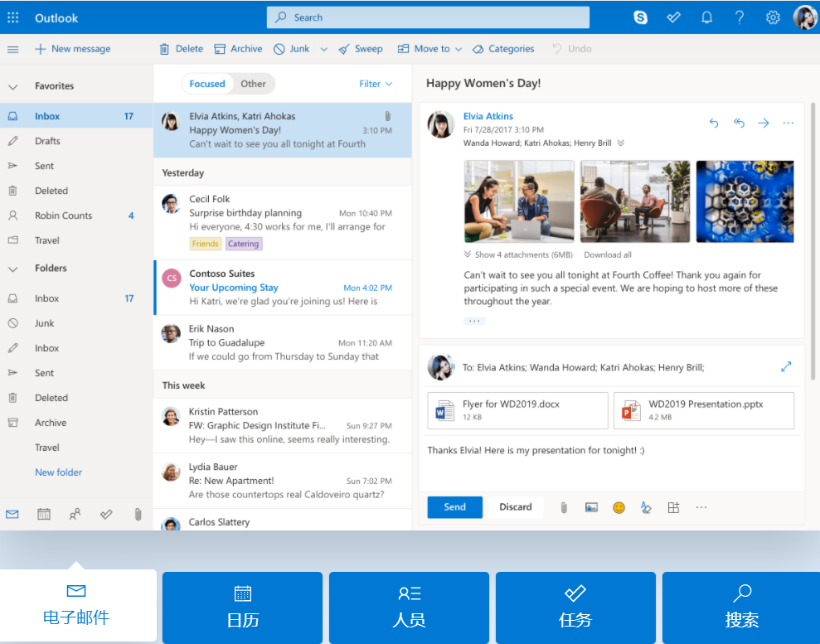
Task: Attach a file to the reply
Action: [564, 507]
